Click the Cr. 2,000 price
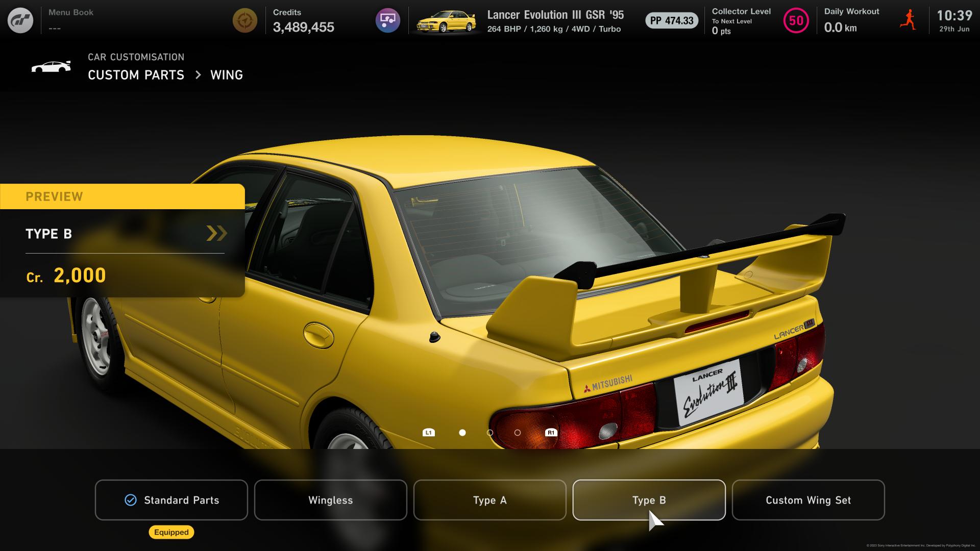Image resolution: width=980 pixels, height=551 pixels. (x=66, y=275)
